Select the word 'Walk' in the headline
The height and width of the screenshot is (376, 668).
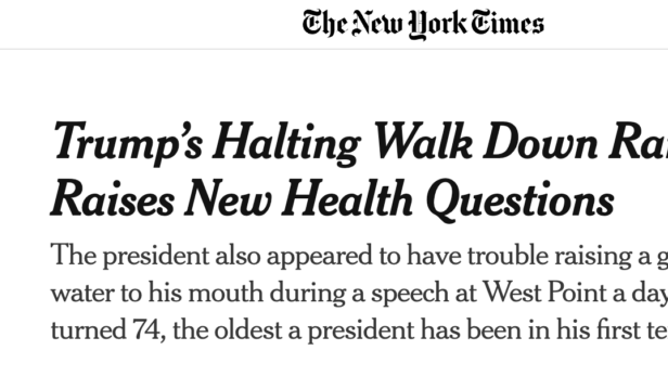423,141
